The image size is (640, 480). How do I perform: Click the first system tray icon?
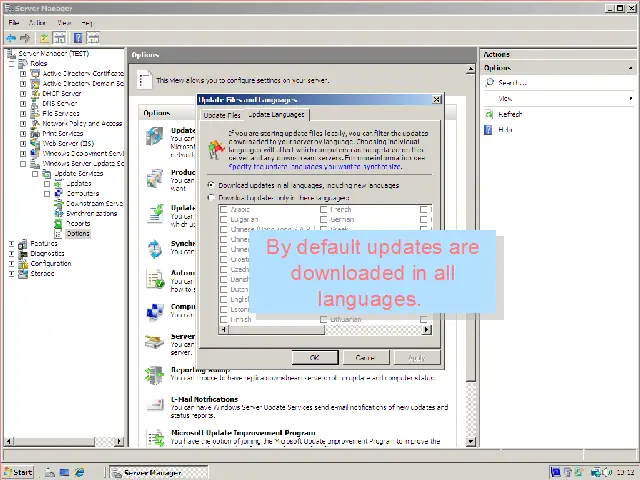click(556, 472)
